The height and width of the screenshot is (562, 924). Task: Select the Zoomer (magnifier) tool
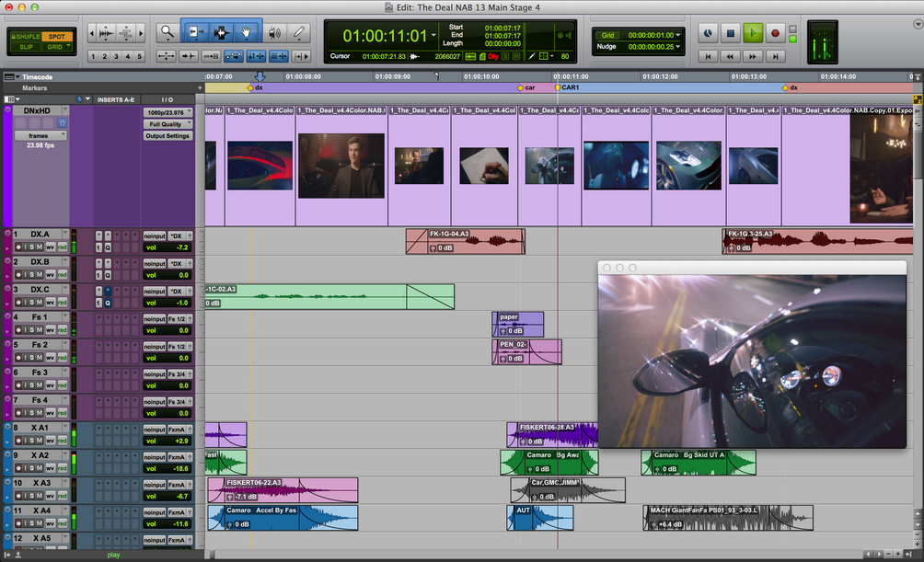[x=167, y=32]
